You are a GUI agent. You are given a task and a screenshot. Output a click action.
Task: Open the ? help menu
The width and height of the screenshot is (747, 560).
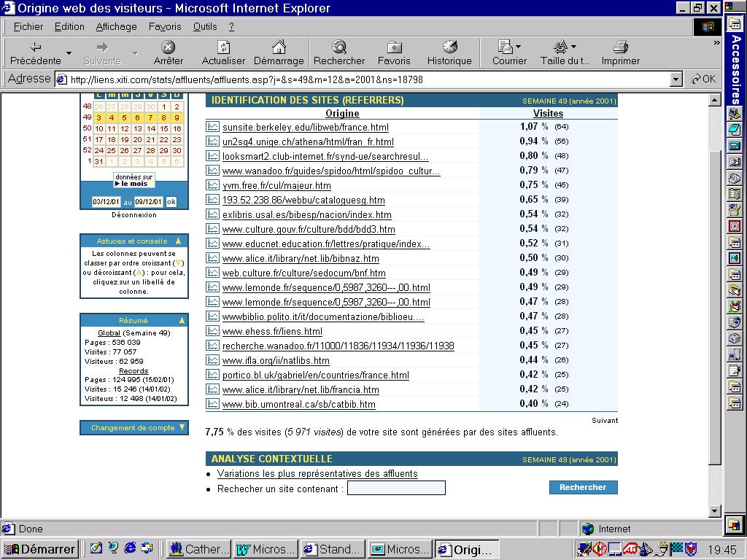coord(231,27)
